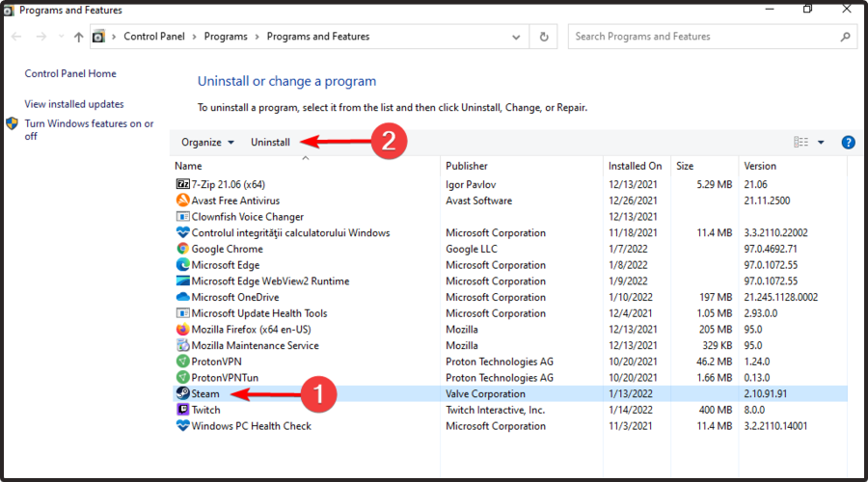The width and height of the screenshot is (868, 482).
Task: Click the Mozilla Maintenance Service icon
Action: point(182,345)
